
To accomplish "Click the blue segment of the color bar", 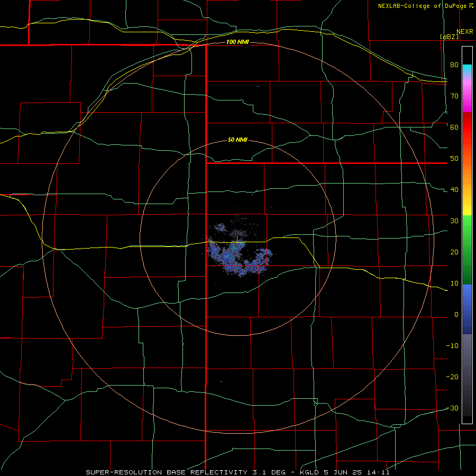I will click(467, 309).
